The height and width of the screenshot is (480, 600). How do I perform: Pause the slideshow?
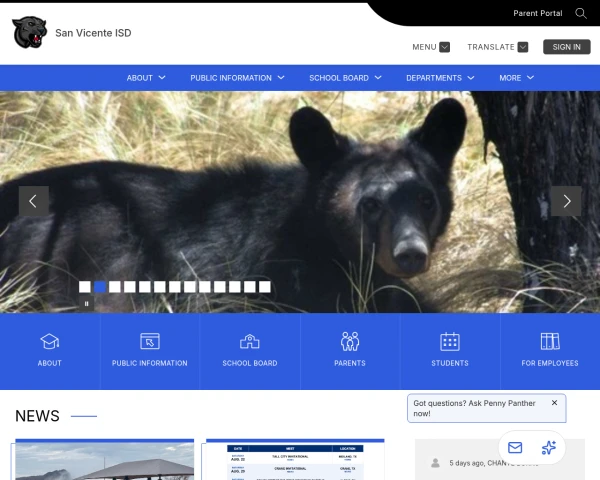86,304
